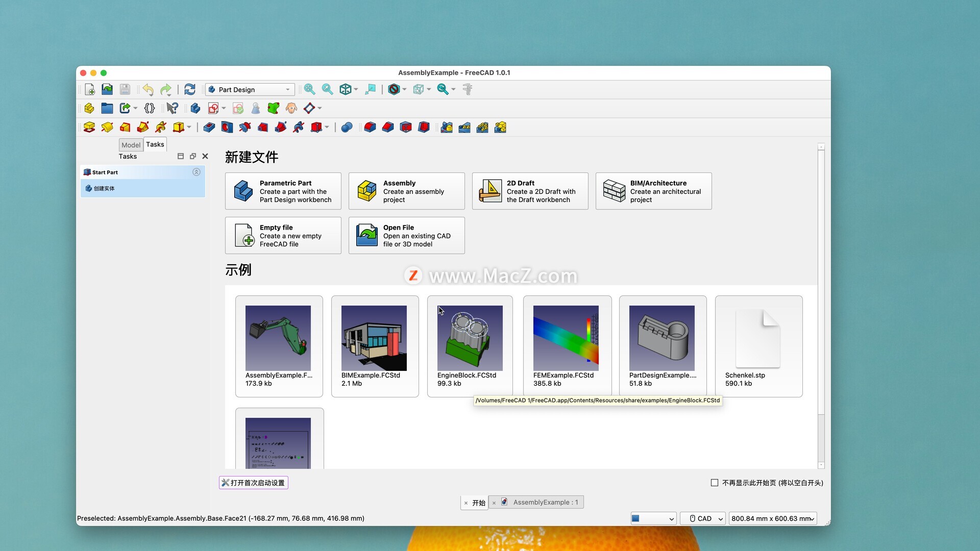Viewport: 980px width, 551px height.
Task: Switch to the Tasks tab
Action: [155, 144]
